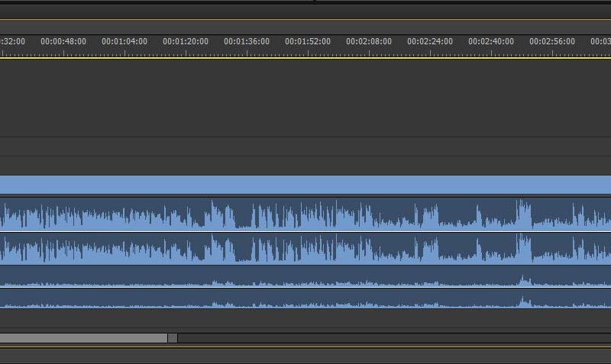This screenshot has width=611, height=364.
Task: Select the top audio waveform channel
Action: (x=305, y=214)
